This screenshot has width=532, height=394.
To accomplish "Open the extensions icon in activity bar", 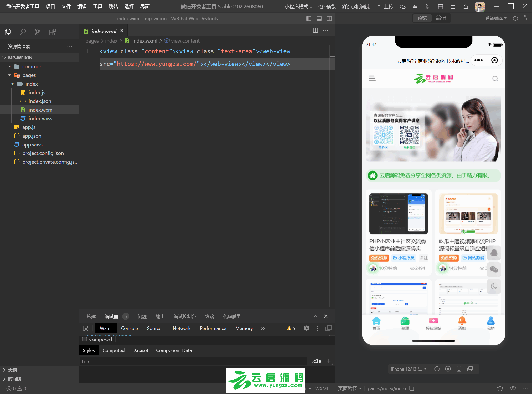I will tap(53, 32).
